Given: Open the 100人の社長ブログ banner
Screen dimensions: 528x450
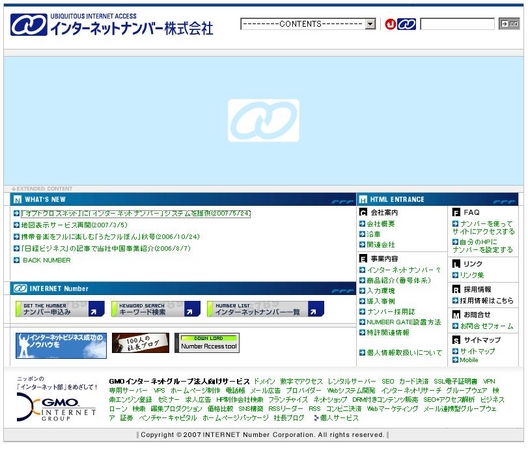Looking at the screenshot, I should [140, 343].
